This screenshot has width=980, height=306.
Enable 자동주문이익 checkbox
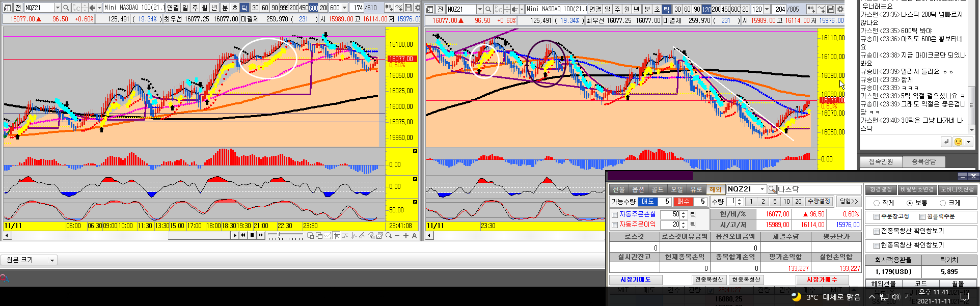[x=615, y=225]
